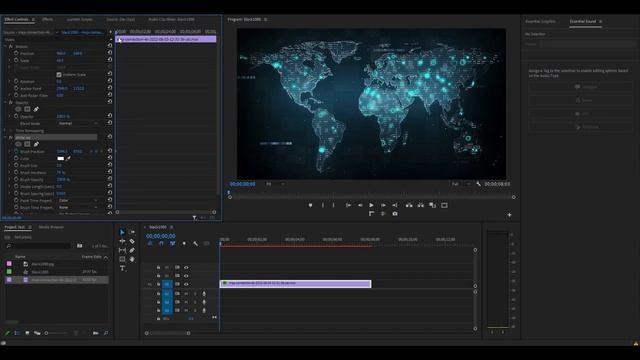Viewport: 640px width, 360px height.
Task: Select the Pen tool in the tools panel
Action: point(132,250)
